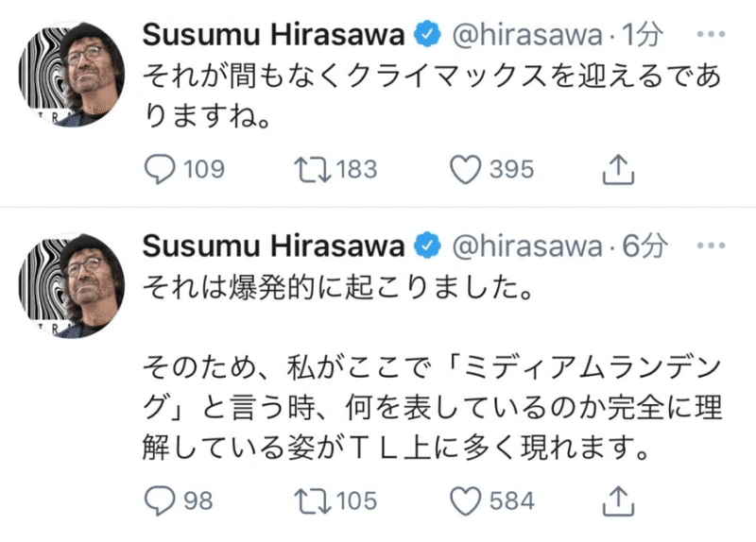Open more options menu on second tweet

click(710, 247)
